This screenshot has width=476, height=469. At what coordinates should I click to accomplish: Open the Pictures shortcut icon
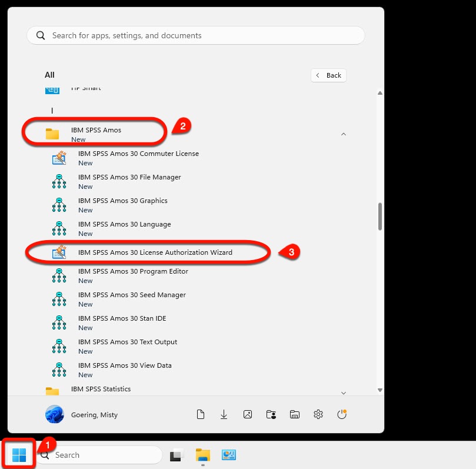[x=247, y=414]
